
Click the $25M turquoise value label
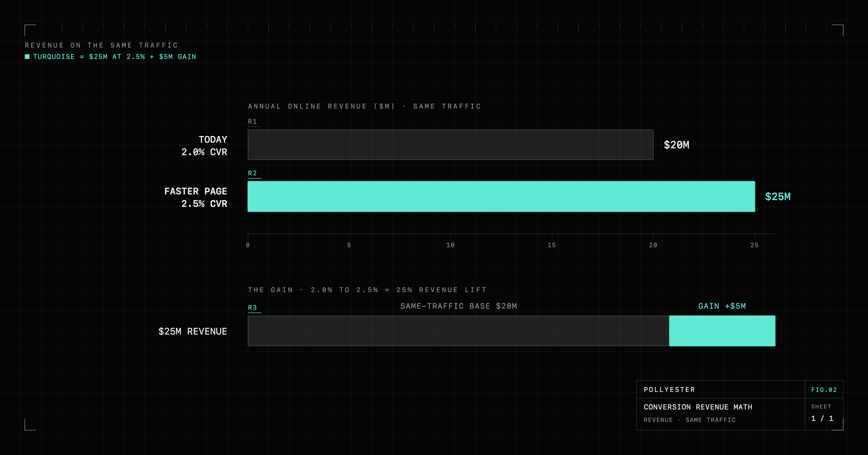pyautogui.click(x=778, y=197)
